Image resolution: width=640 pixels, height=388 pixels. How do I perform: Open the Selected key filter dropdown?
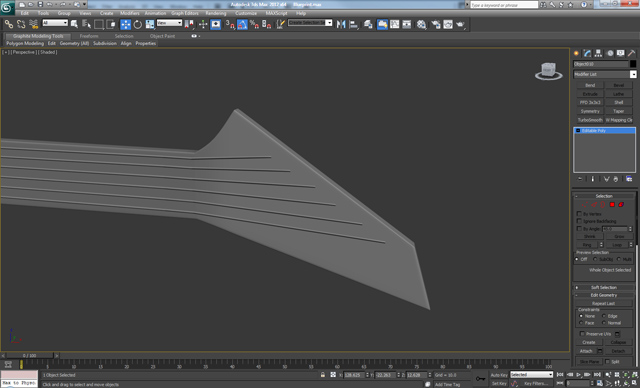coord(531,375)
